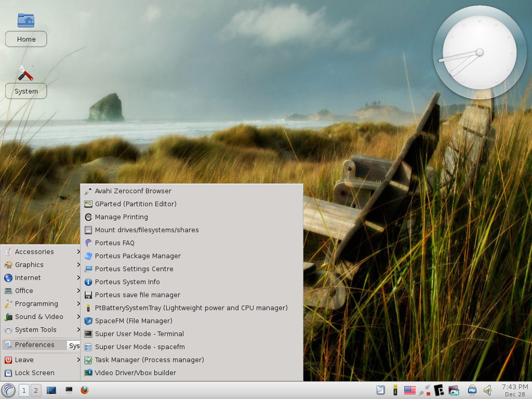This screenshot has width=532, height=399.
Task: Open the network connection tray icon
Action: point(424,390)
